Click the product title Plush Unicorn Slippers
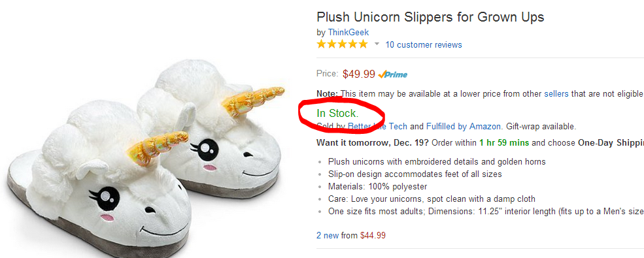Image resolution: width=644 pixels, height=258 pixels. click(430, 17)
